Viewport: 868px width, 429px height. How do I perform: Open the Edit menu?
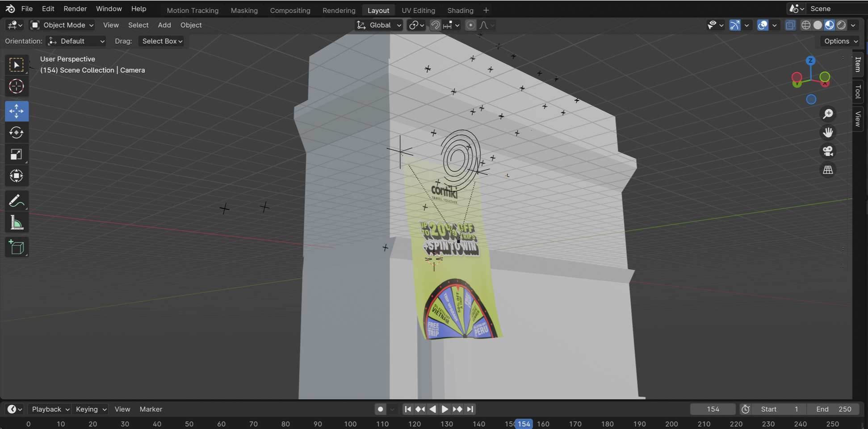click(48, 8)
